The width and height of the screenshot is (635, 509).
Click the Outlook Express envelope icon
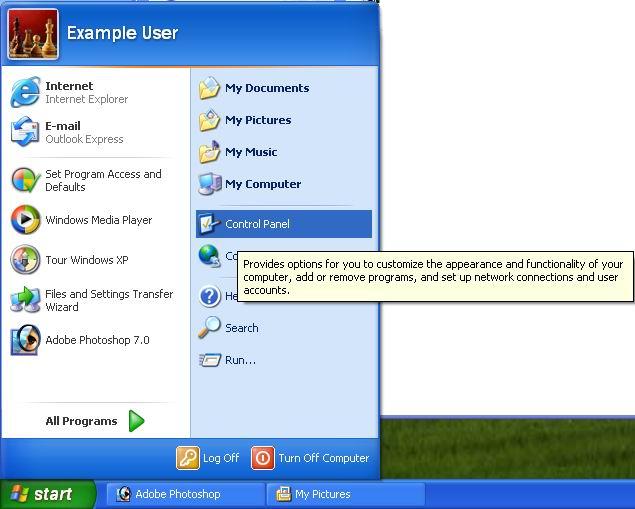25,132
